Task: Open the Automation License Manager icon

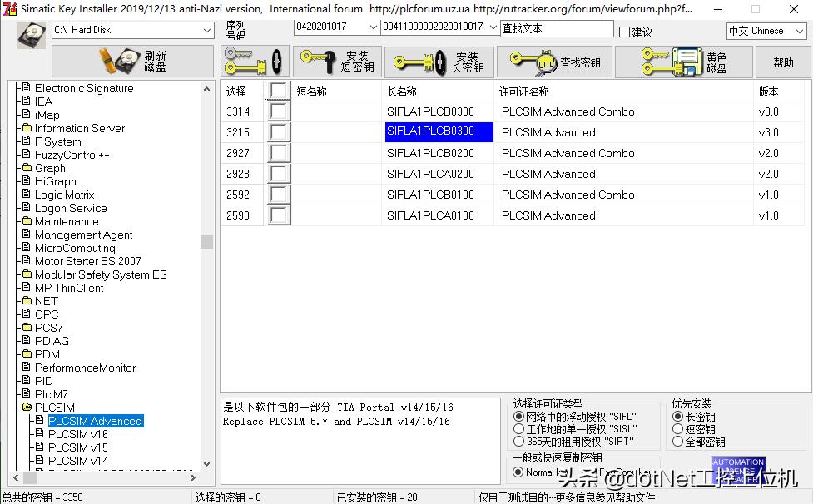Action: click(739, 470)
